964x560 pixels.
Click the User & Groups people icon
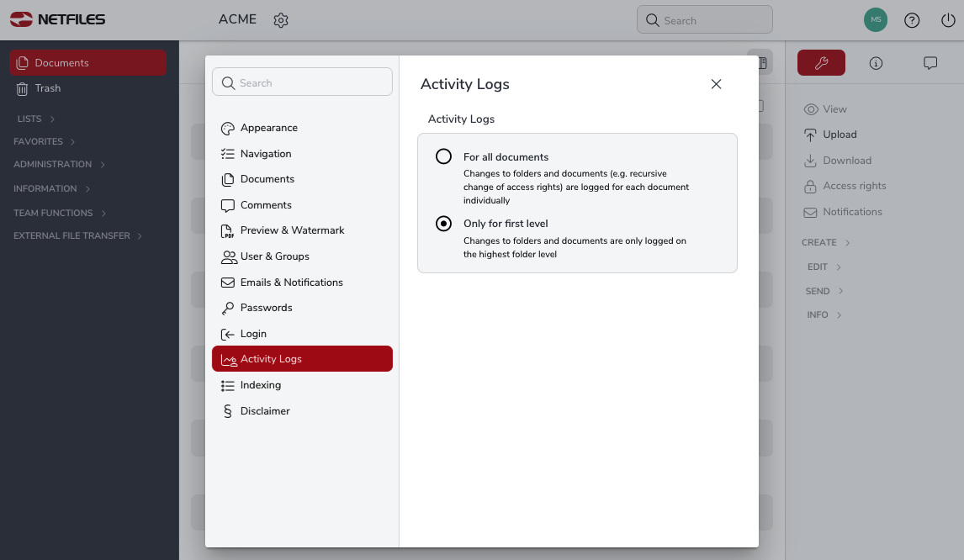tap(229, 257)
